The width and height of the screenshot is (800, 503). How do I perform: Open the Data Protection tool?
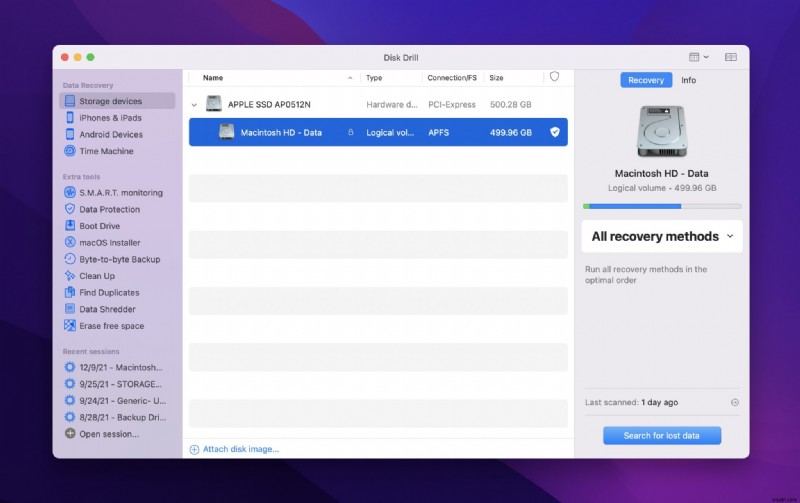[x=109, y=209]
